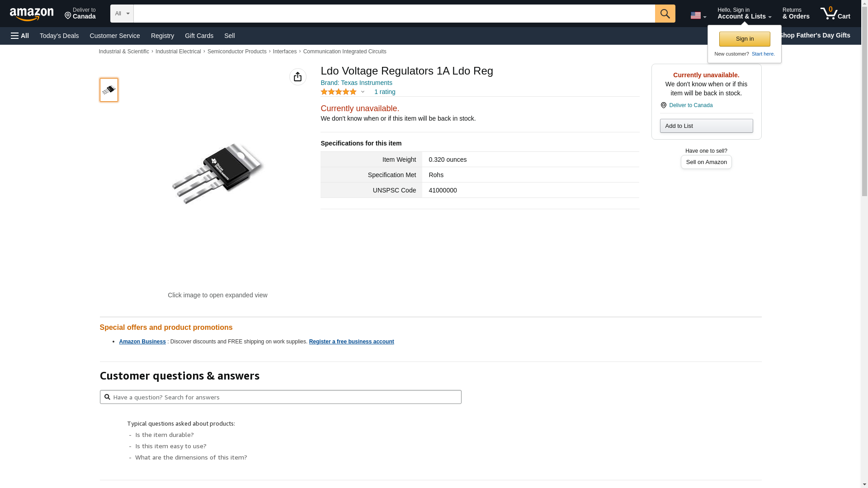Select the US flag language icon
The image size is (868, 488).
tap(696, 15)
